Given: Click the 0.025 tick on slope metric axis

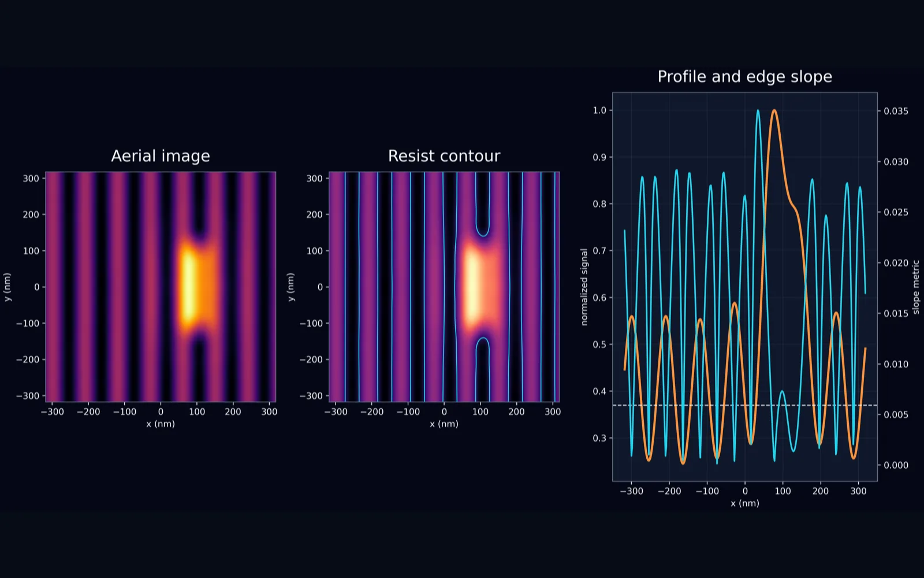Looking at the screenshot, I should point(896,212).
